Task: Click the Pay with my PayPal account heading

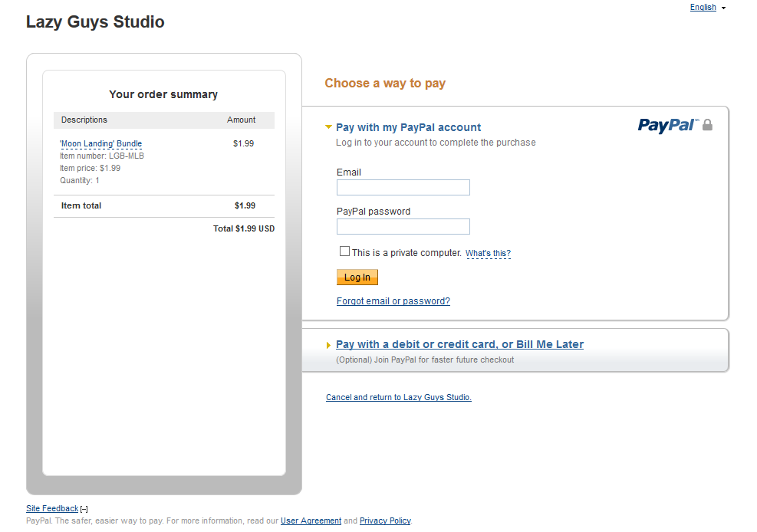Action: [408, 128]
